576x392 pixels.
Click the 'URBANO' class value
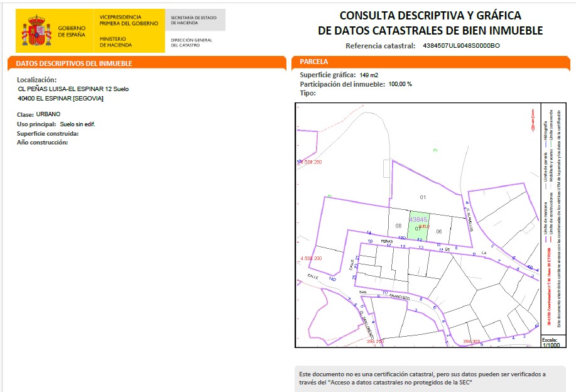48,114
